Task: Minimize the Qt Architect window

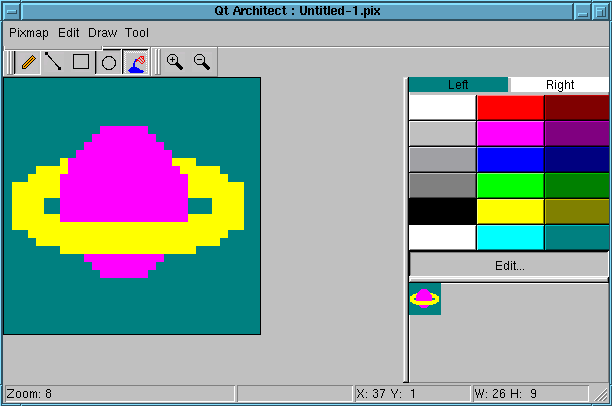Action: [x=582, y=11]
